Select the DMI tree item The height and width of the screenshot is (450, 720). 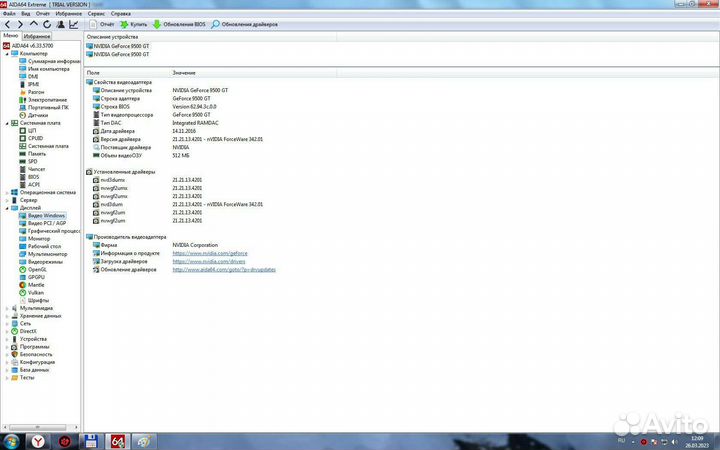click(x=29, y=77)
